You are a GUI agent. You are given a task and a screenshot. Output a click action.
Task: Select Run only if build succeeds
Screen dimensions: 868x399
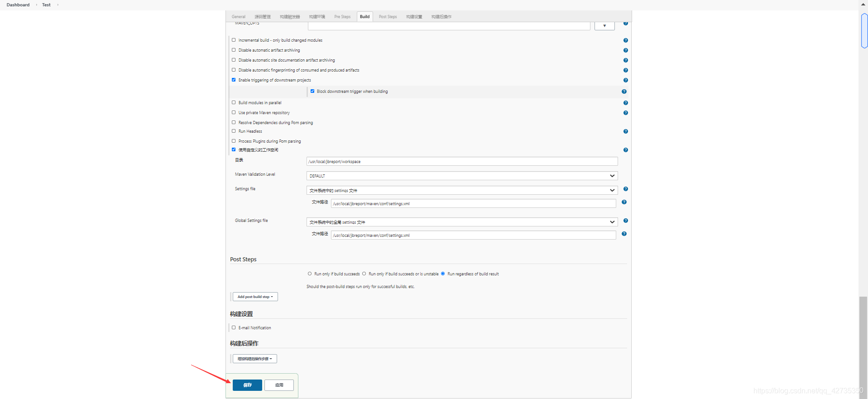pos(310,274)
